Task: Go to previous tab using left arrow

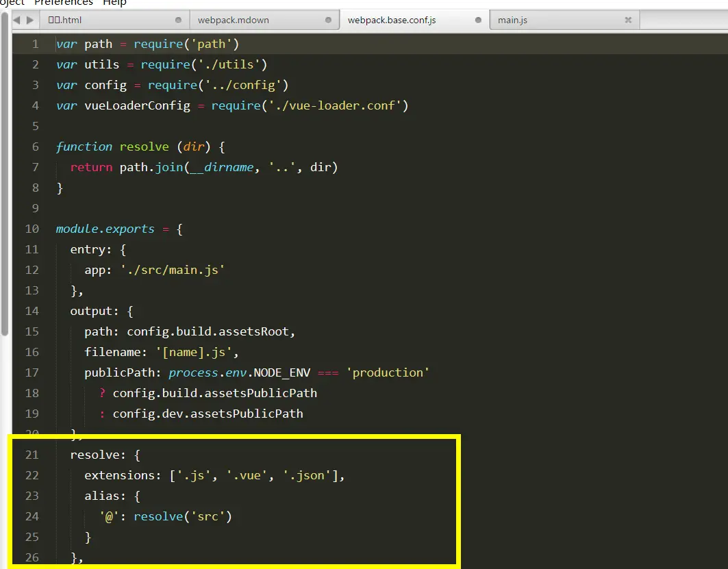Action: click(17, 20)
